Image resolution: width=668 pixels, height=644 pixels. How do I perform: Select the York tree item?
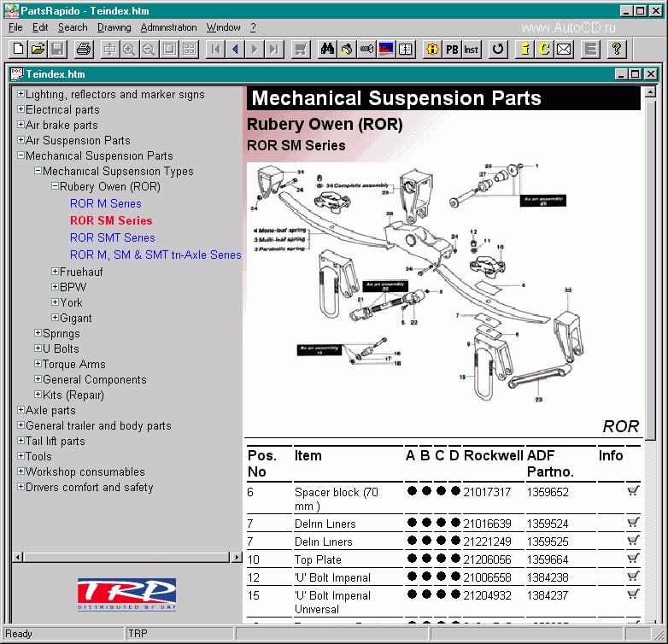point(71,303)
